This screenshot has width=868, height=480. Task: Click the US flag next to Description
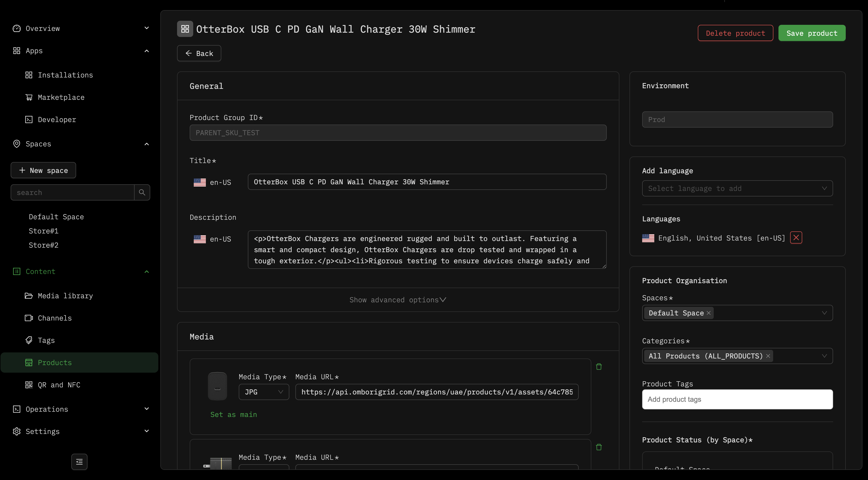[200, 239]
